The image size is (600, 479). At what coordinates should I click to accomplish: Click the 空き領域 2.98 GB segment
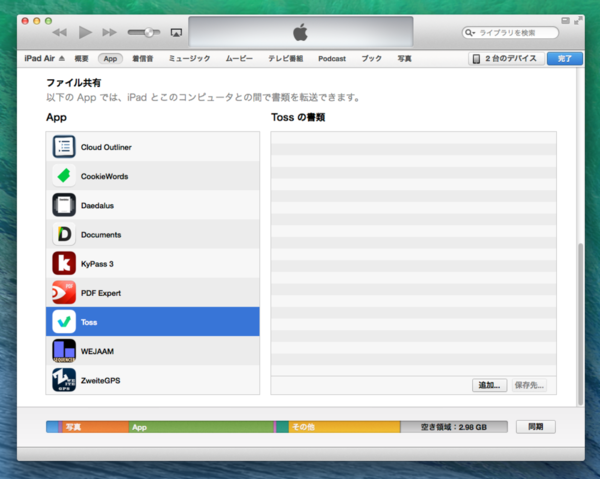click(x=454, y=427)
